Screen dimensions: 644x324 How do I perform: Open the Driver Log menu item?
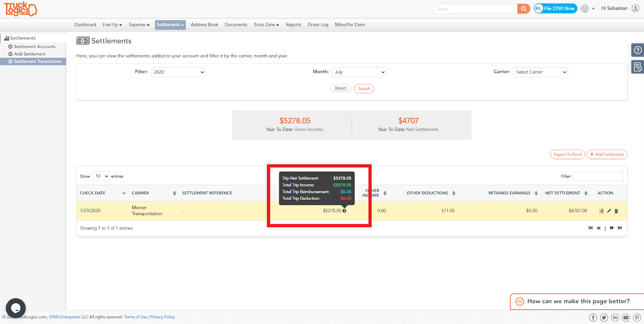click(318, 25)
